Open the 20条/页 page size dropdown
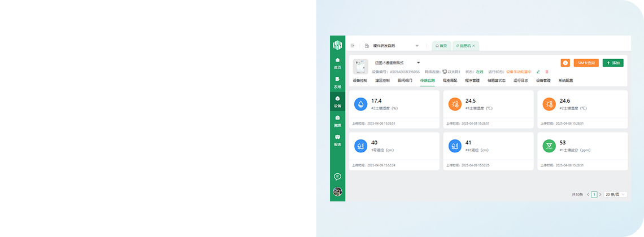644x237 pixels. tap(615, 194)
